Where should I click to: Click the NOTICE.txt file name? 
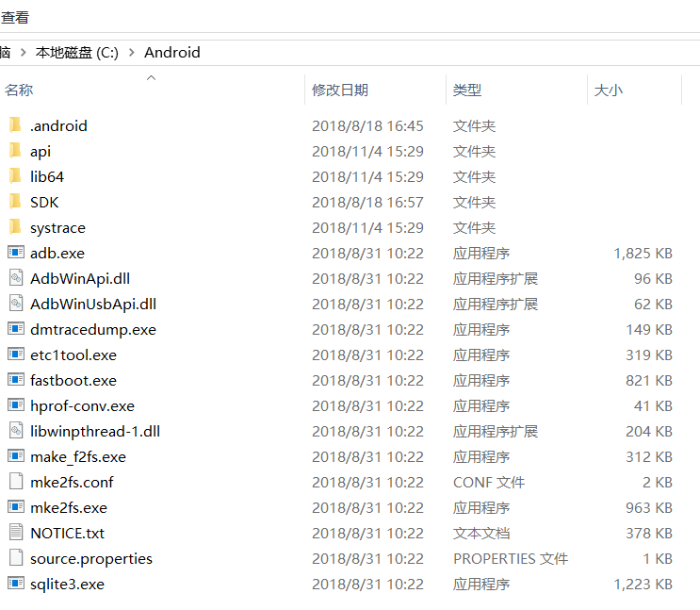coord(67,534)
